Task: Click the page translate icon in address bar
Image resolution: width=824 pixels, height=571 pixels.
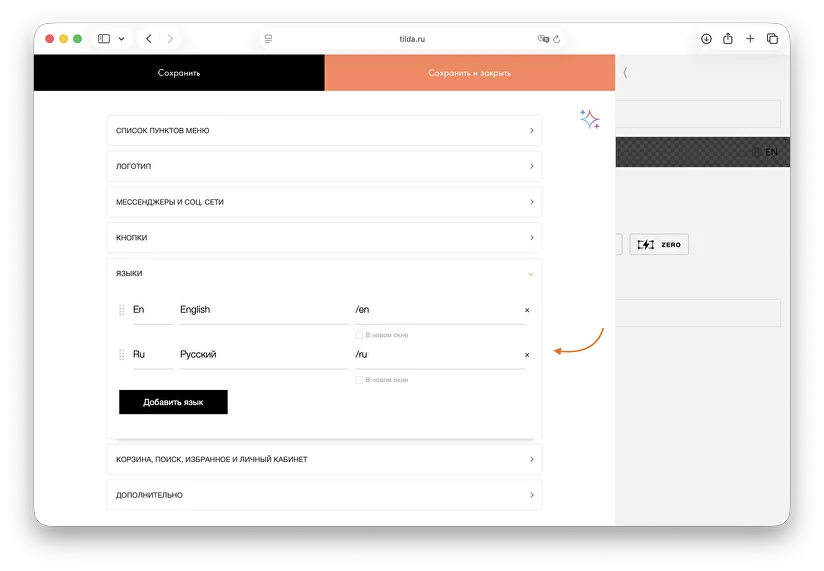Action: [x=543, y=39]
